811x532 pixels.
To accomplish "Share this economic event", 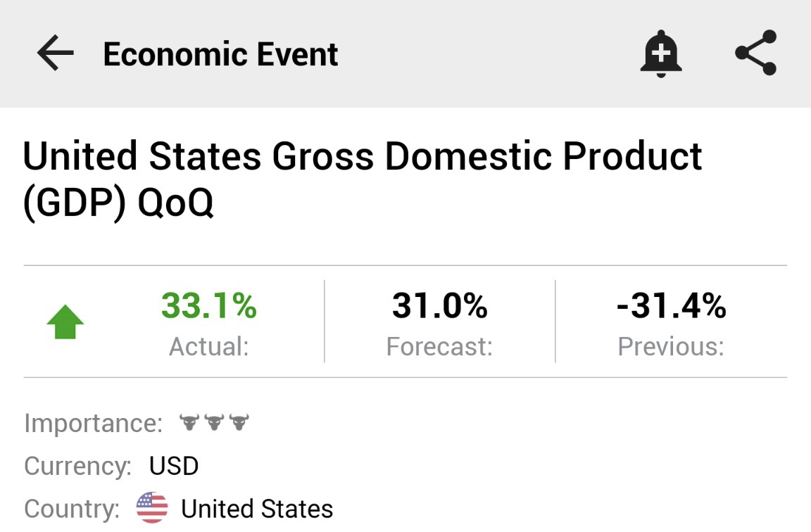I will pos(755,53).
